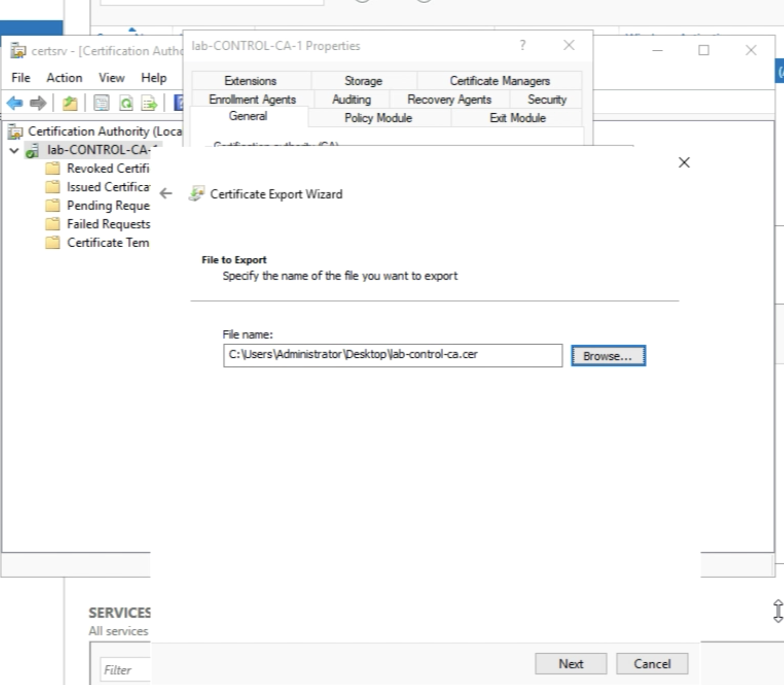The width and height of the screenshot is (784, 685).
Task: Click the Properties toolbar icon
Action: 101,103
